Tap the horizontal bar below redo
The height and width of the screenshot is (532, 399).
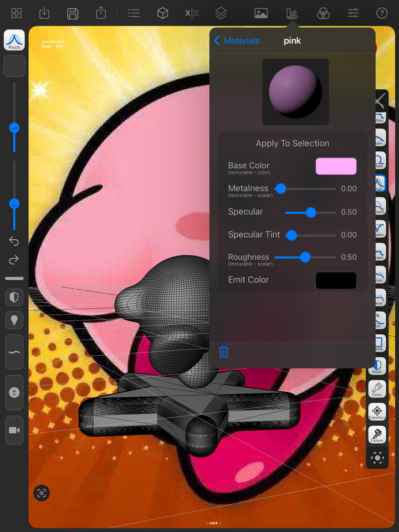coord(14,279)
